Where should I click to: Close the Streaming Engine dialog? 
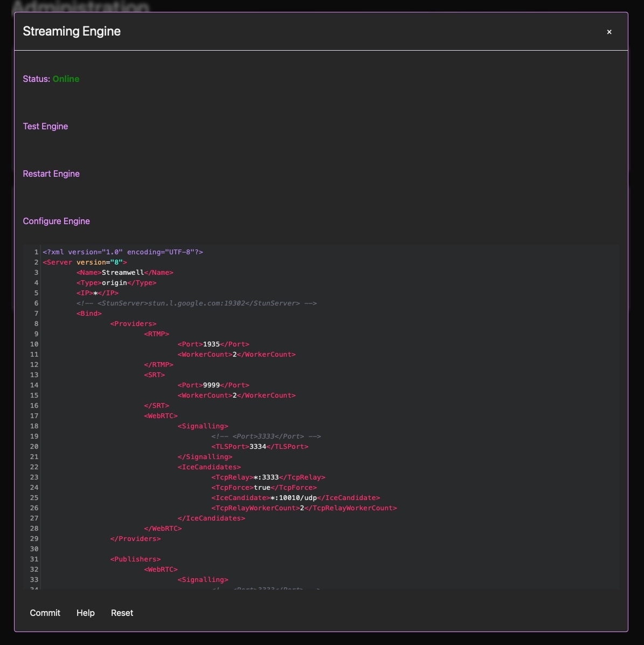tap(609, 32)
